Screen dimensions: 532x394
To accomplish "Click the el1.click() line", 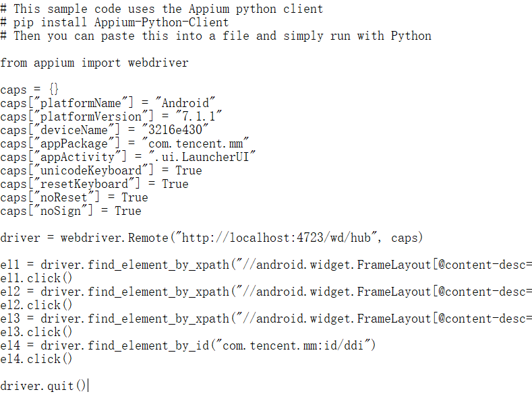I will point(36,278).
